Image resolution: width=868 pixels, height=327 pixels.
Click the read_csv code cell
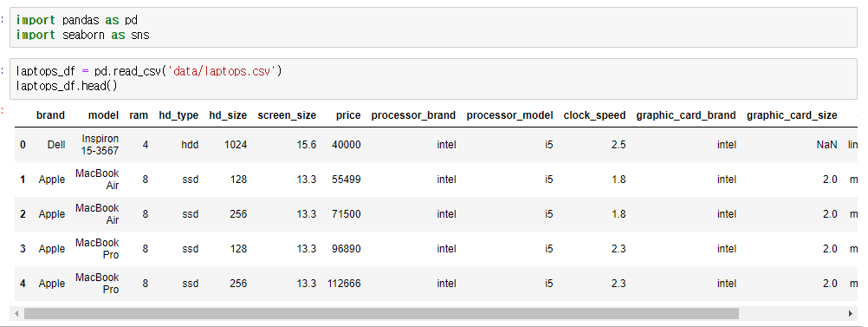[x=433, y=79]
